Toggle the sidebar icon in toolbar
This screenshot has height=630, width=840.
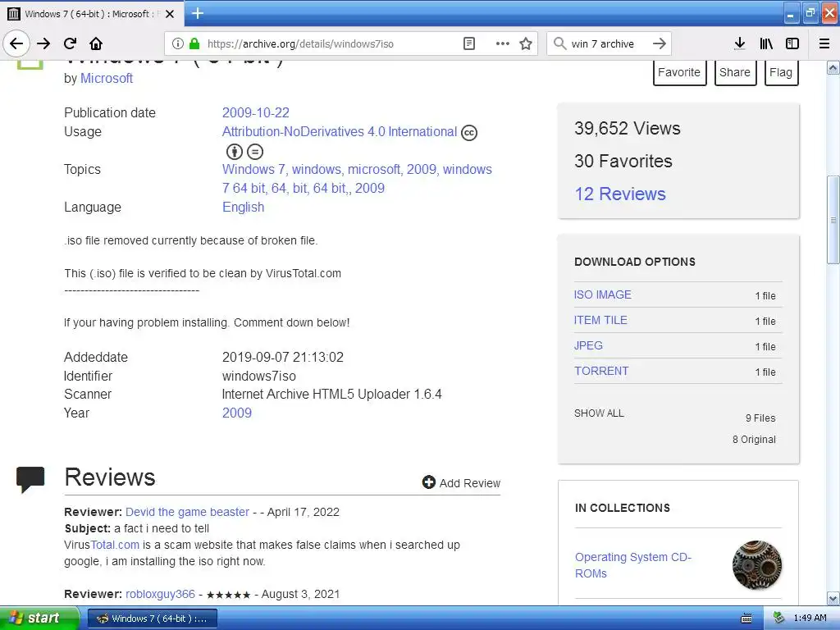coord(792,43)
